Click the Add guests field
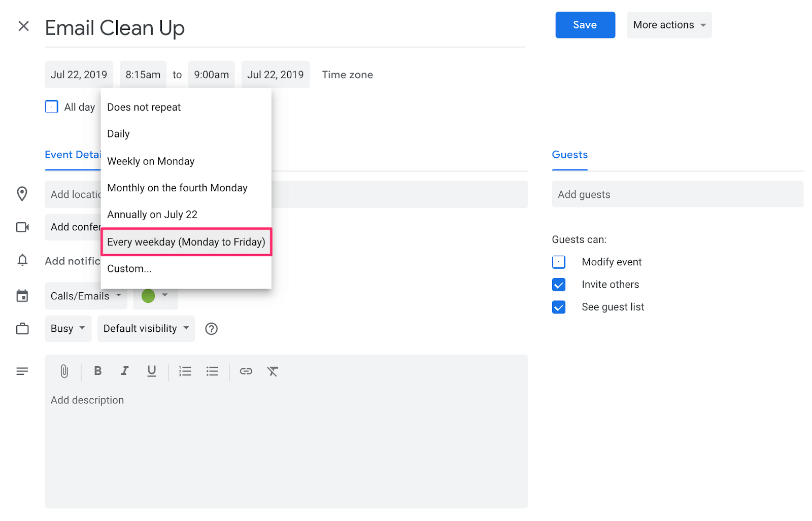This screenshot has height=521, width=812. [x=678, y=194]
